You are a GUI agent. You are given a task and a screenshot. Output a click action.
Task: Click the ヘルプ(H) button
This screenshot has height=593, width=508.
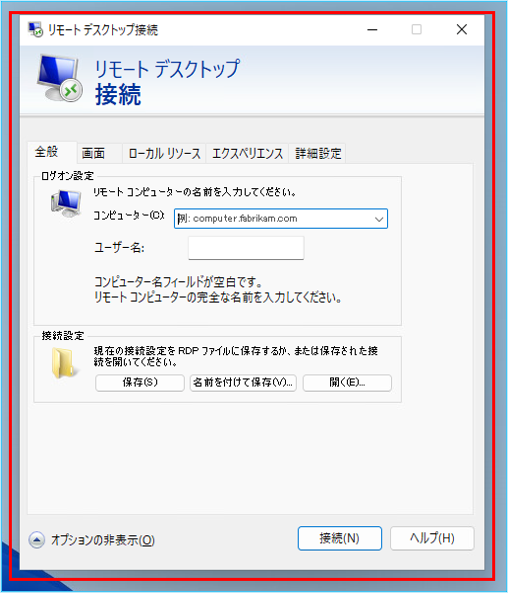point(432,538)
